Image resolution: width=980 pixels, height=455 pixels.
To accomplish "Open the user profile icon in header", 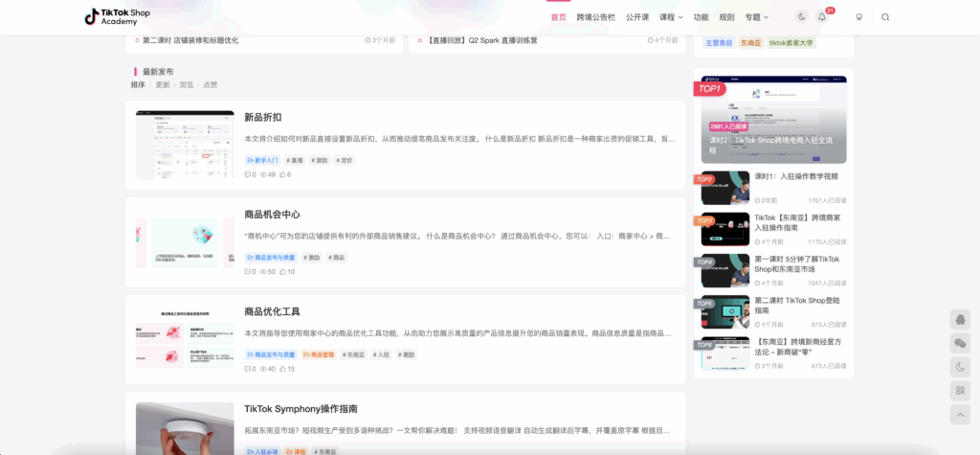I will point(859,17).
